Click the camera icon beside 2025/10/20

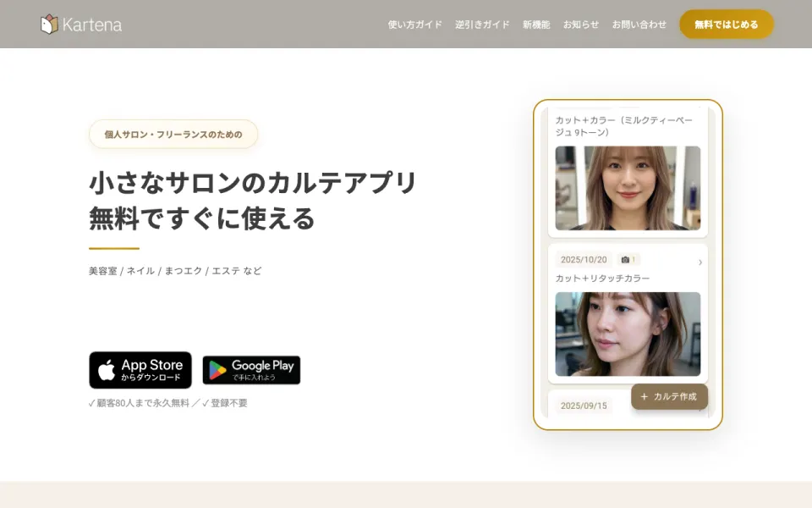[x=625, y=260]
